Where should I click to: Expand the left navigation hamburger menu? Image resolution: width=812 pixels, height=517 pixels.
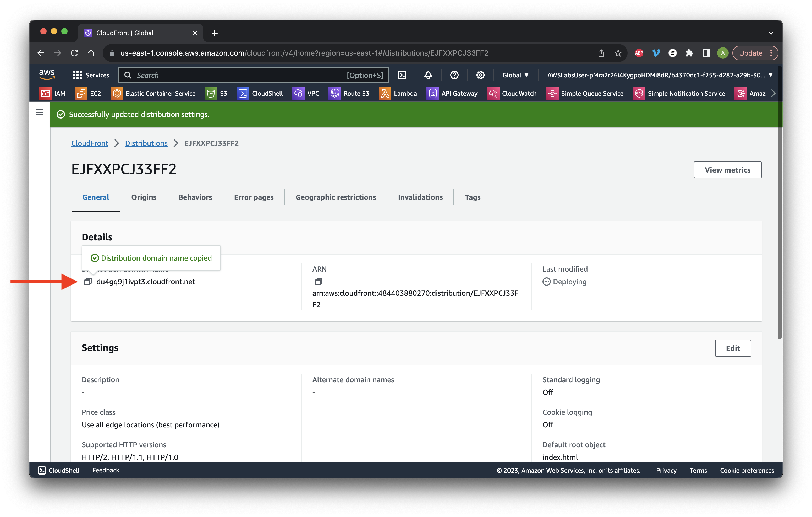(40, 112)
